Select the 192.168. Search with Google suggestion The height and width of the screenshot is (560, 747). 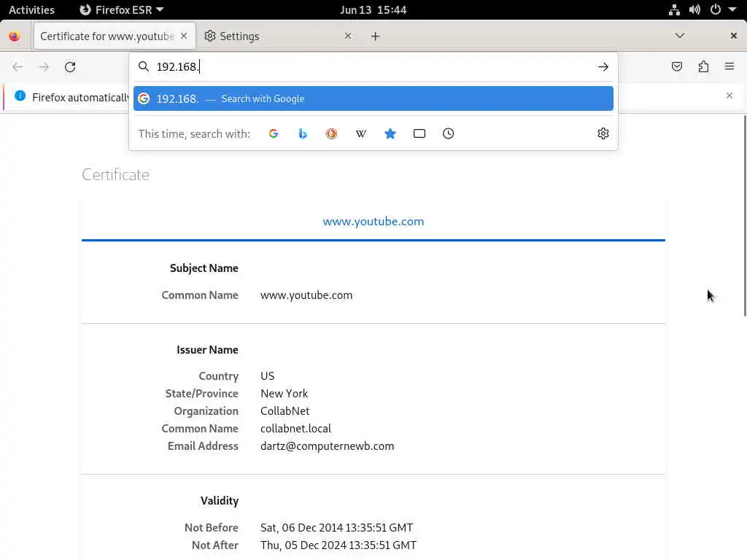tap(373, 98)
